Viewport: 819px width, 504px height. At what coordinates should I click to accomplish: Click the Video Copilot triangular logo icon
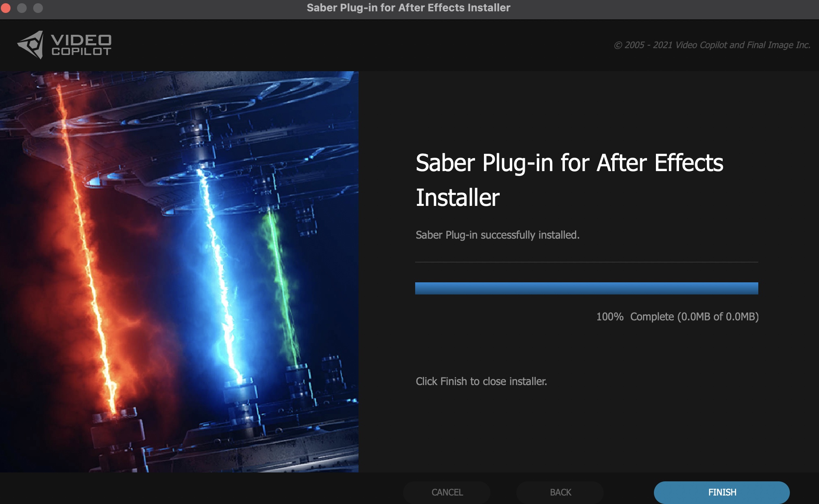click(x=31, y=44)
